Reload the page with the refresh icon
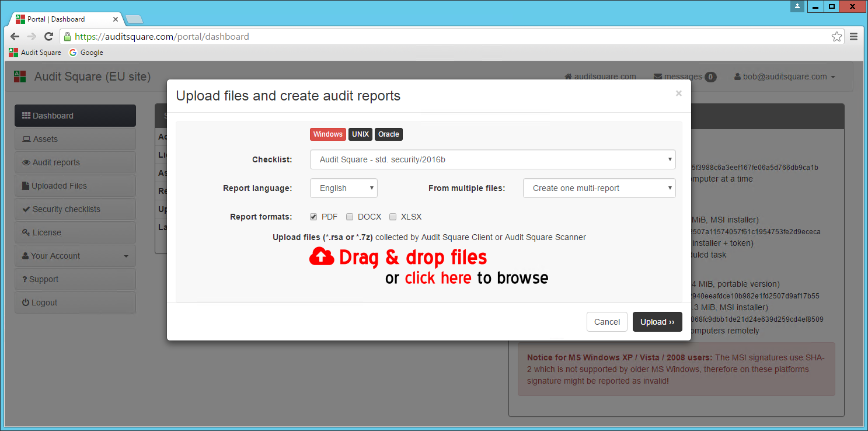 [49, 36]
